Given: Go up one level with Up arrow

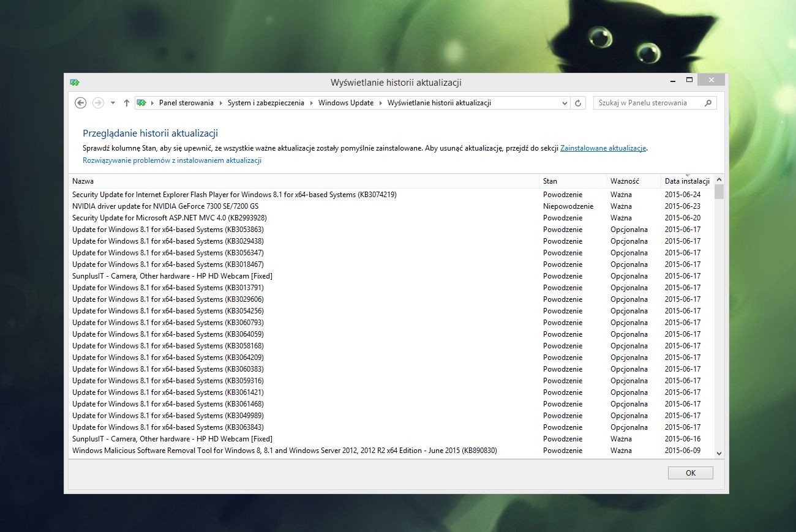Looking at the screenshot, I should tap(126, 103).
